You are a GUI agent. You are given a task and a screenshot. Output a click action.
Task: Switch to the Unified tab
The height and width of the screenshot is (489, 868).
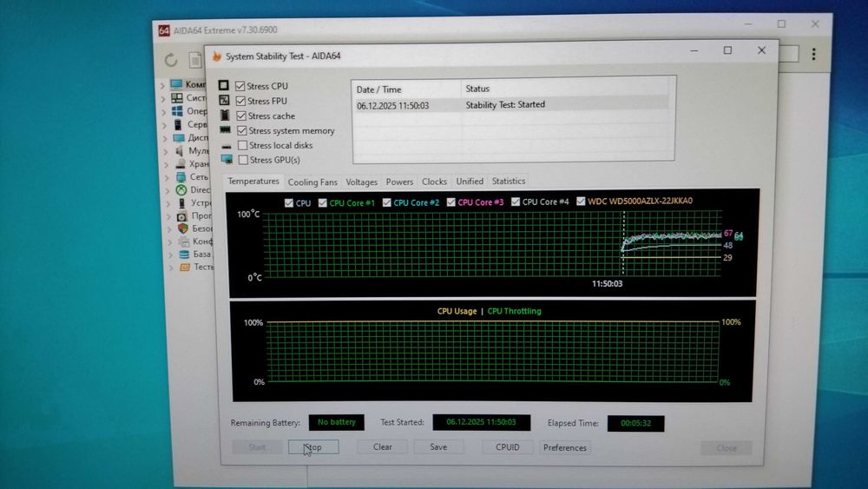470,181
